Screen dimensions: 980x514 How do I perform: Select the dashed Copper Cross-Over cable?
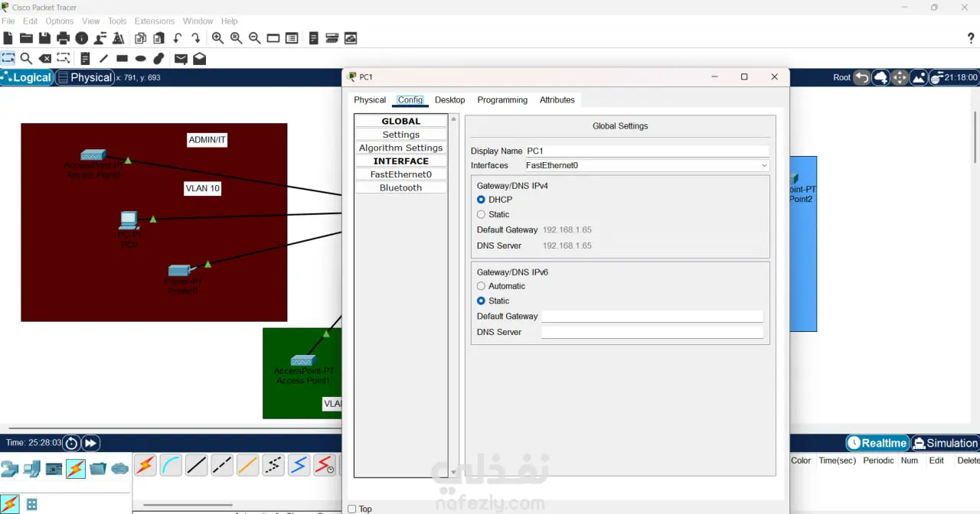point(222,464)
